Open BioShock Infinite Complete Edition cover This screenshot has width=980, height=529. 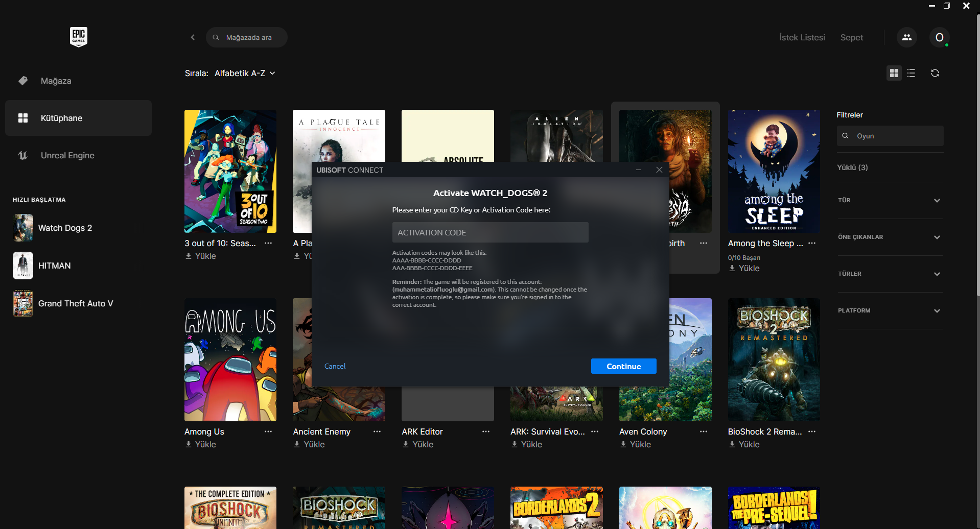(x=230, y=508)
